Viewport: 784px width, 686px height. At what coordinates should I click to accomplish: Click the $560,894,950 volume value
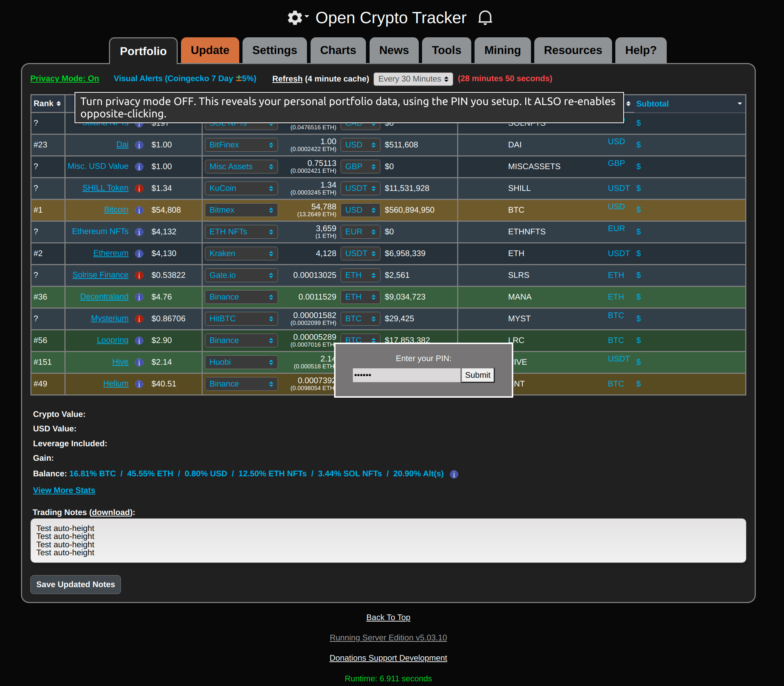pyautogui.click(x=409, y=210)
